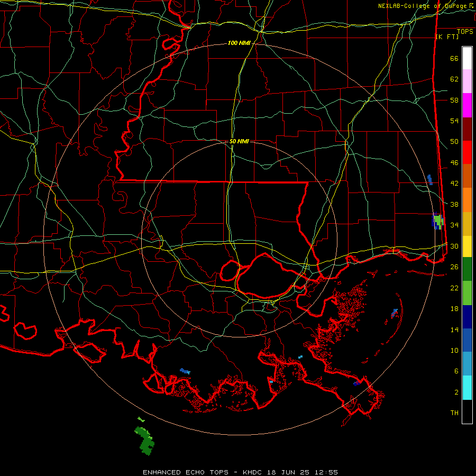
Task: Click the green echo cell near the east edge
Action: click(437, 221)
